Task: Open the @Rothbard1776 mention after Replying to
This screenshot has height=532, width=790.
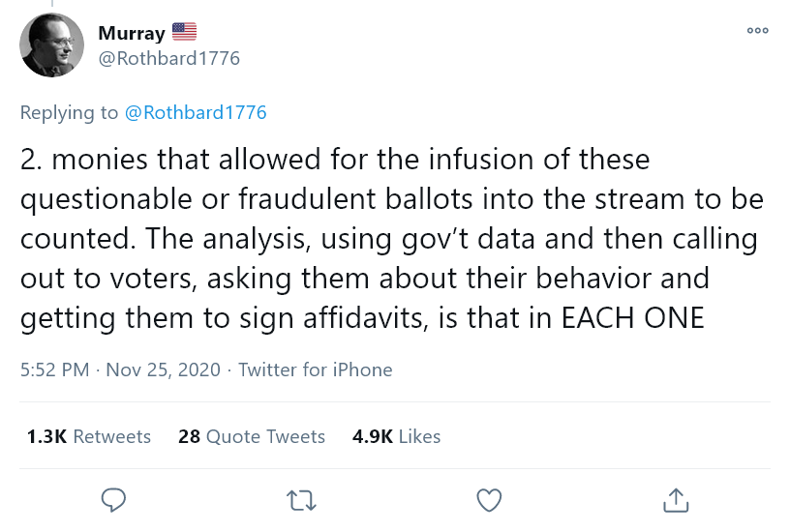Action: tap(196, 112)
